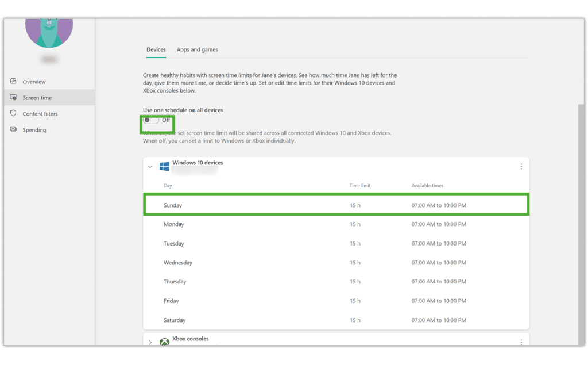This screenshot has height=368, width=588.
Task: Click the Windows logo beside Windows 10 devices
Action: 163,166
